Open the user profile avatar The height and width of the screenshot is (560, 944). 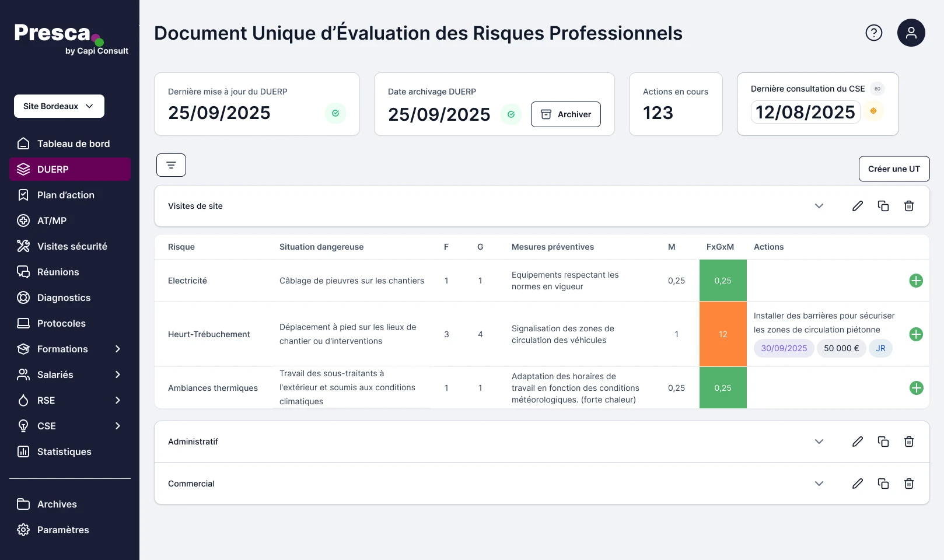tap(911, 33)
